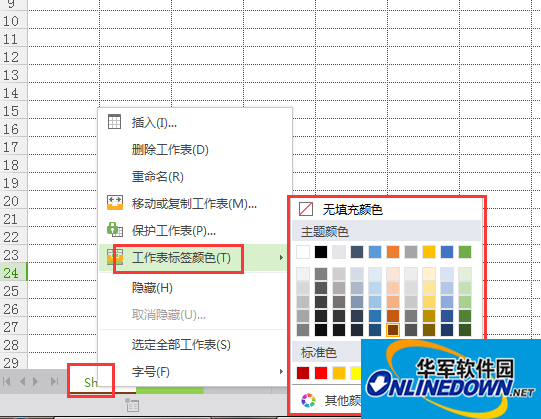This screenshot has height=419, width=541.
Task: Pick the yellow standard color swatch
Action: tap(356, 373)
